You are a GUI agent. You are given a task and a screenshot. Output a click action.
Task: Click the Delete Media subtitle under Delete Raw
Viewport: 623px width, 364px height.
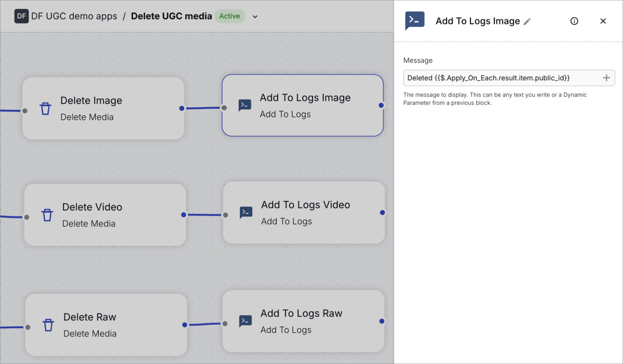pyautogui.click(x=90, y=333)
